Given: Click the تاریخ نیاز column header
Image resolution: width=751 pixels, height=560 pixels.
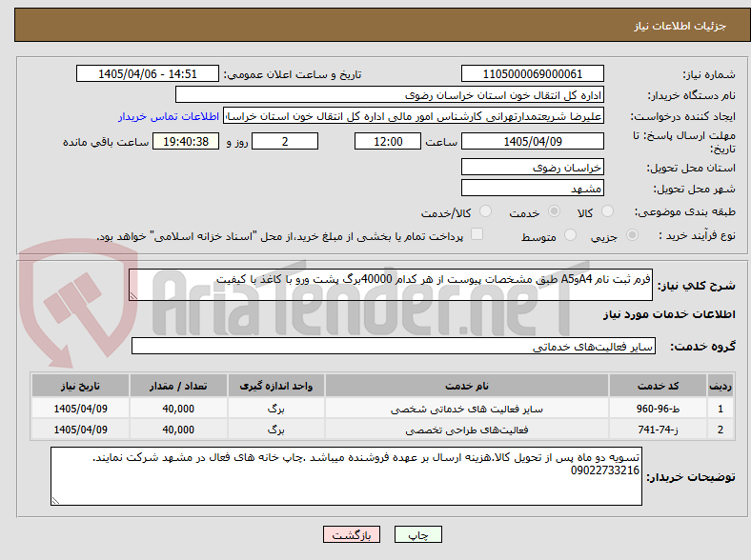Looking at the screenshot, I should tap(80, 386).
